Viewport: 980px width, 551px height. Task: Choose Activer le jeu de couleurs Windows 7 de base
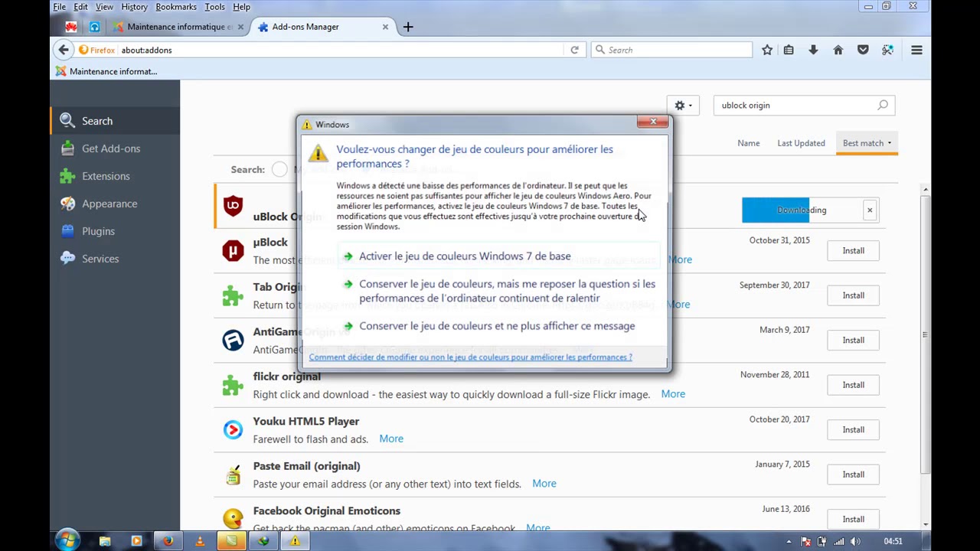[498, 256]
